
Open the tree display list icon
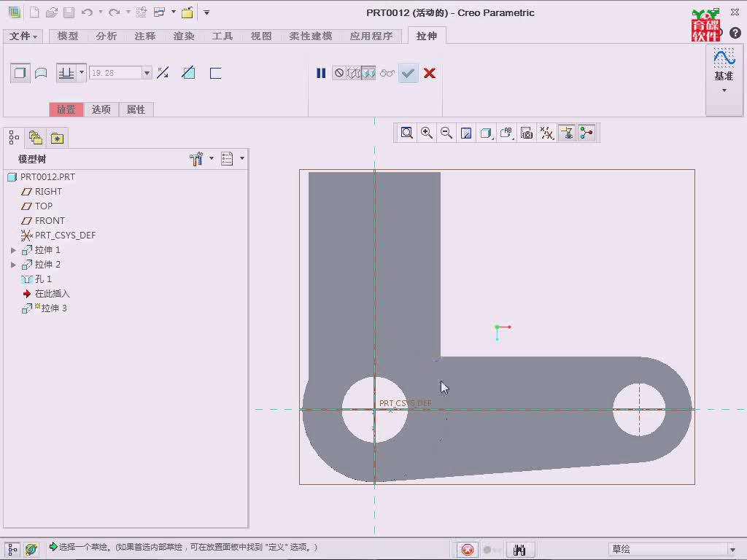(228, 158)
